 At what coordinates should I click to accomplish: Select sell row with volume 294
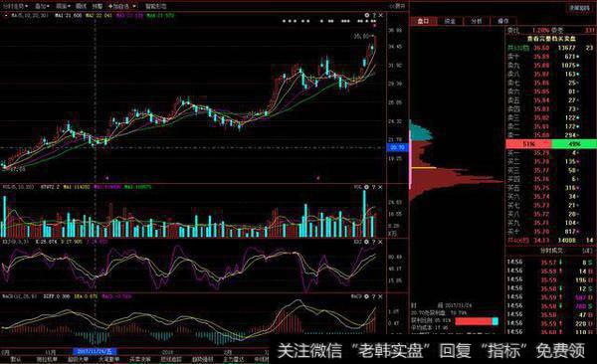551,135
